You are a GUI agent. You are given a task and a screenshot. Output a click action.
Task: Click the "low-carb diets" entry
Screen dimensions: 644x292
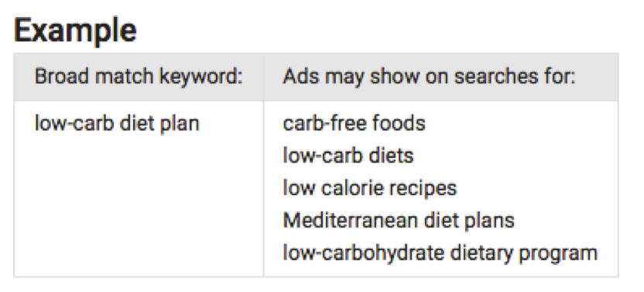click(348, 156)
